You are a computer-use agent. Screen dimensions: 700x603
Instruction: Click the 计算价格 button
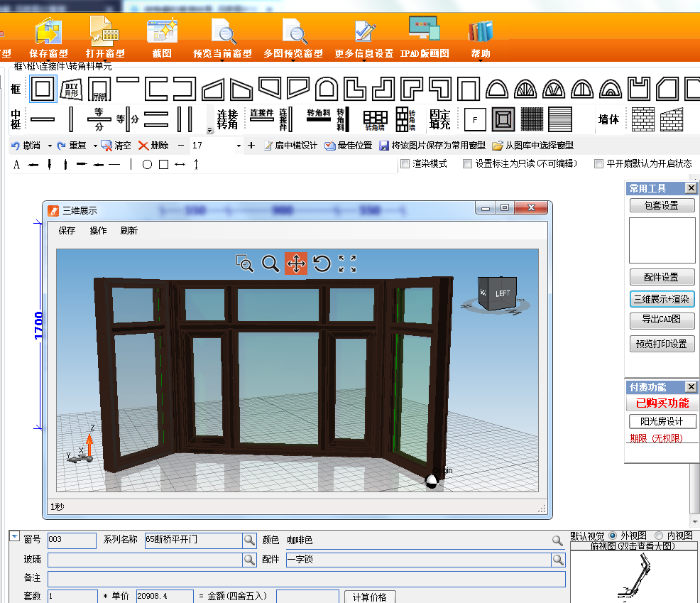(x=370, y=597)
